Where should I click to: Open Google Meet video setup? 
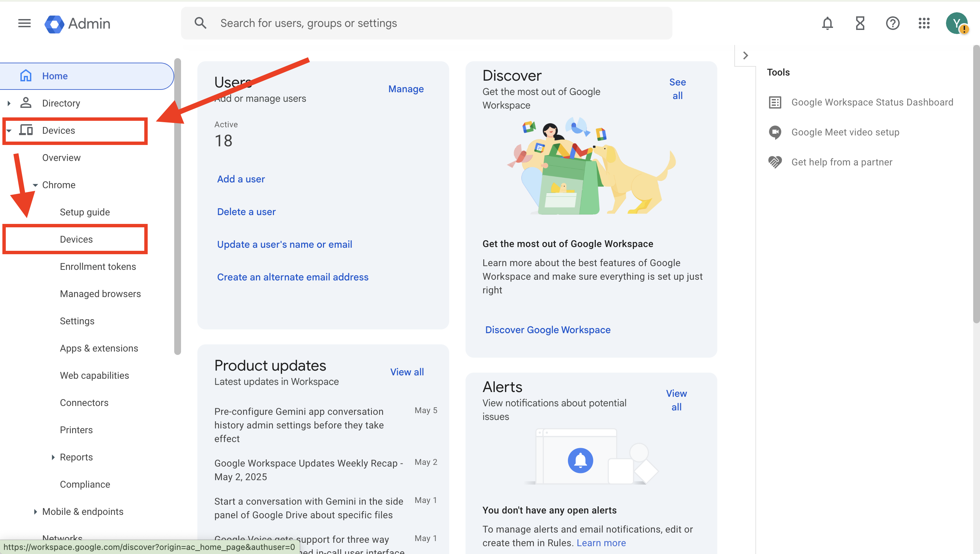[845, 132]
